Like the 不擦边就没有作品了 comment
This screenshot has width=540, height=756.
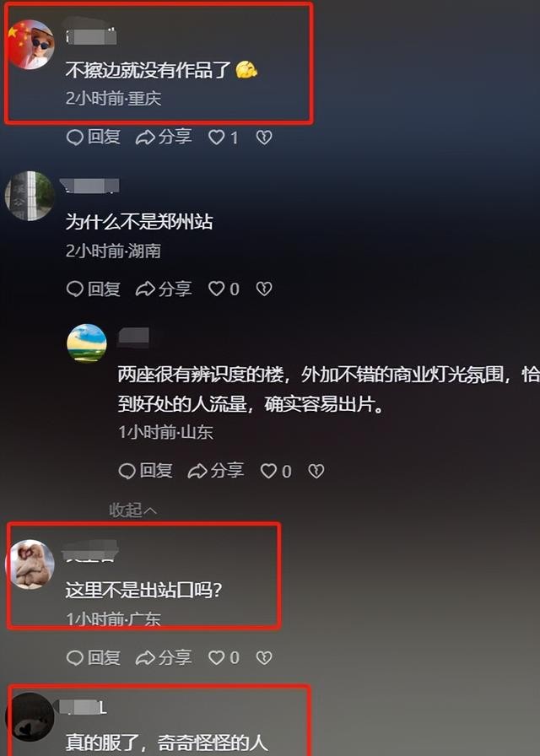pyautogui.click(x=224, y=138)
